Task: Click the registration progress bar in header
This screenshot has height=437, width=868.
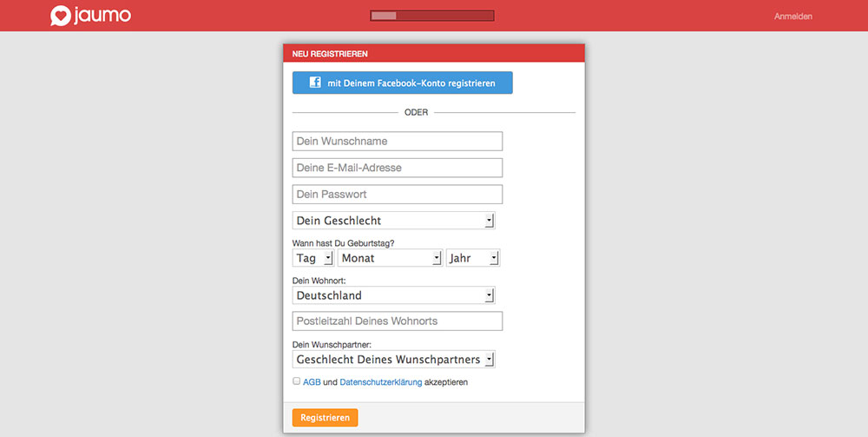Action: (431, 16)
